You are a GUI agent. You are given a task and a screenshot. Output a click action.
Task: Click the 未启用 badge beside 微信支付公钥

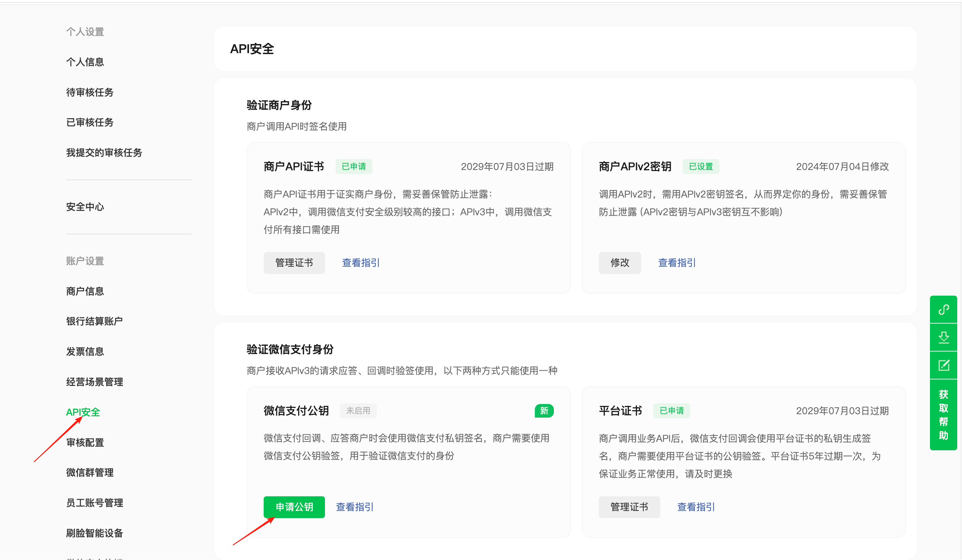pos(358,411)
